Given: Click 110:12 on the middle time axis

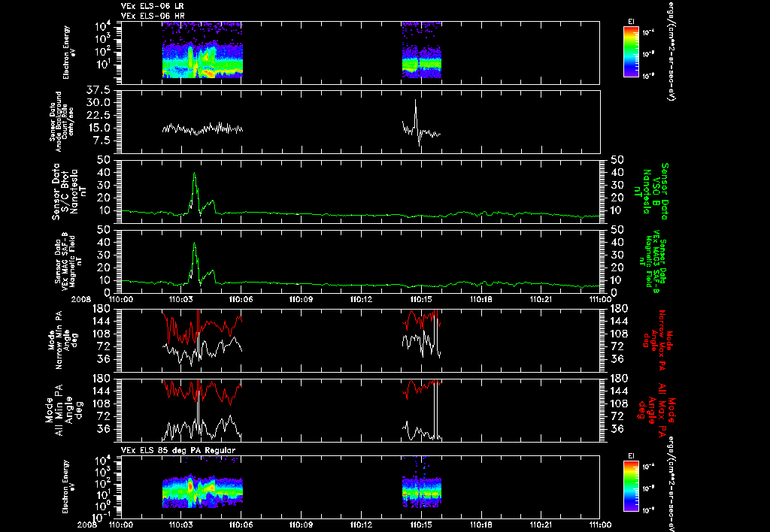Looking at the screenshot, I should (361, 299).
